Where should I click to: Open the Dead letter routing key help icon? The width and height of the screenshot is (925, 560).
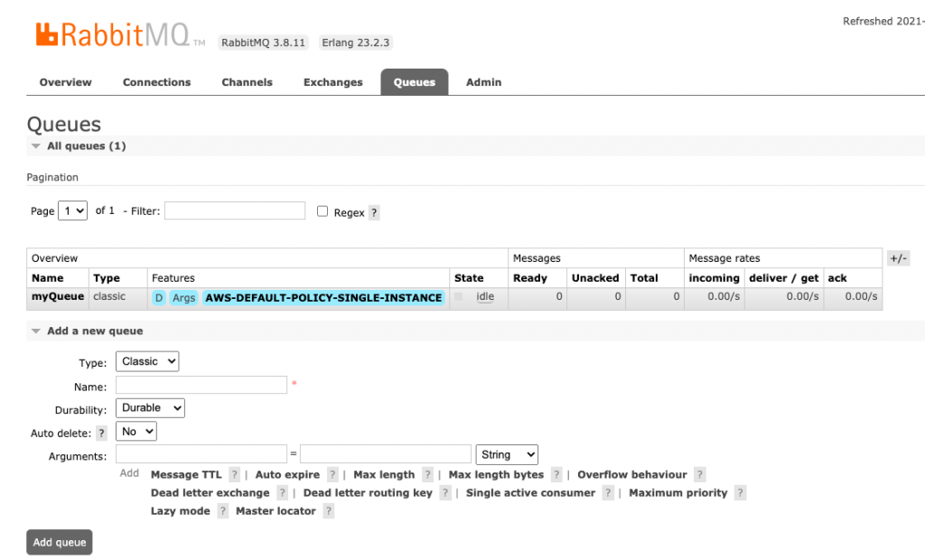[x=445, y=493]
